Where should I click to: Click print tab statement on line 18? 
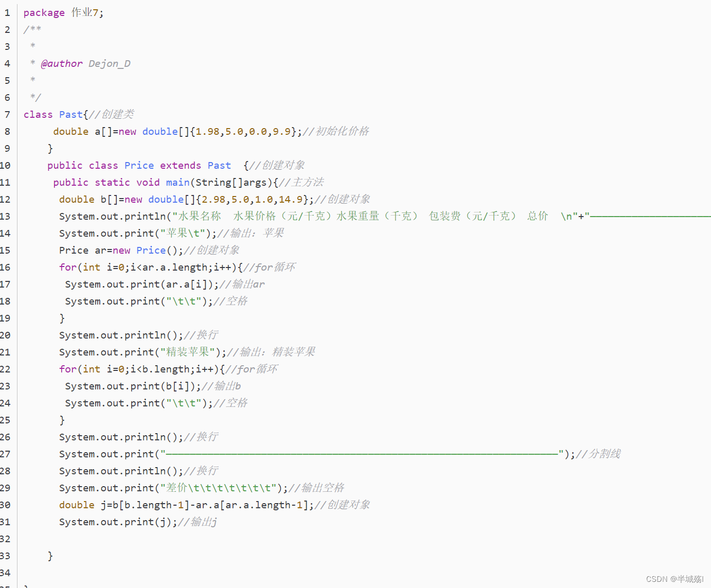(x=139, y=301)
